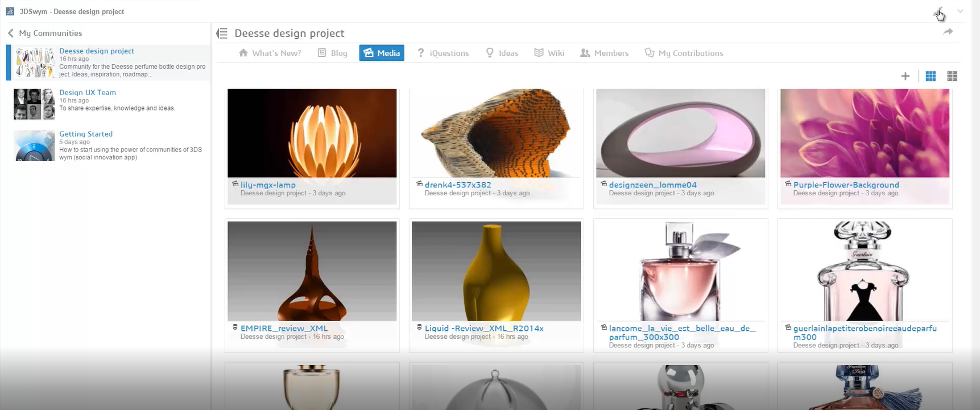Go to the Ideas tab
This screenshot has height=410, width=980.
(502, 53)
